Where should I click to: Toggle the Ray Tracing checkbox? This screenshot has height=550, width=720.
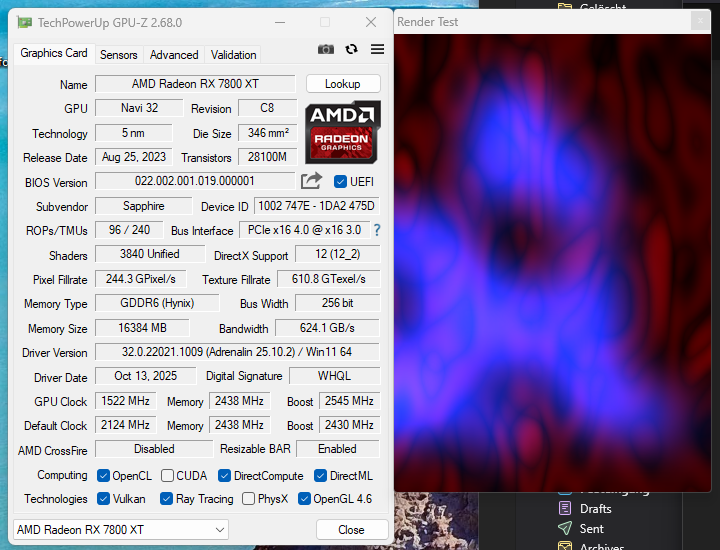(166, 499)
